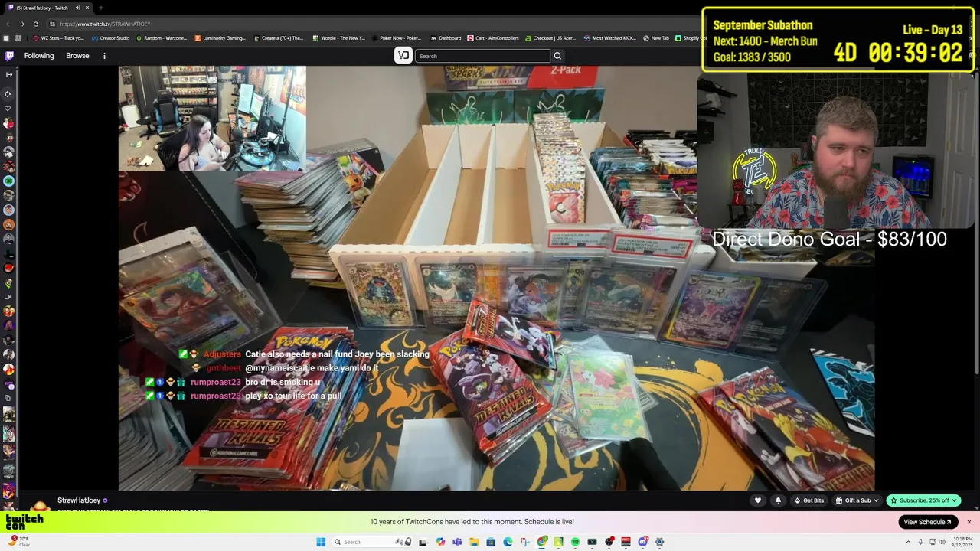The width and height of the screenshot is (980, 551).
Task: Open the Poker Now bookmark
Action: click(x=397, y=38)
